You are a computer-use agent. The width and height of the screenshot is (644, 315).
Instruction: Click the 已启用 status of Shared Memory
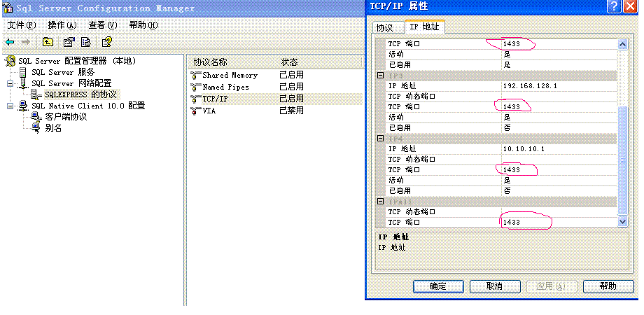291,76
